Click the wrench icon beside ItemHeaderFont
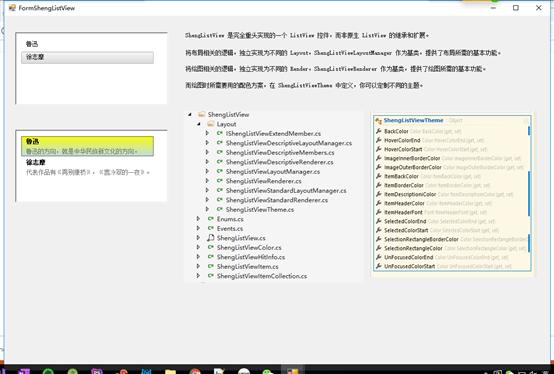This screenshot has width=554, height=374. [378, 212]
